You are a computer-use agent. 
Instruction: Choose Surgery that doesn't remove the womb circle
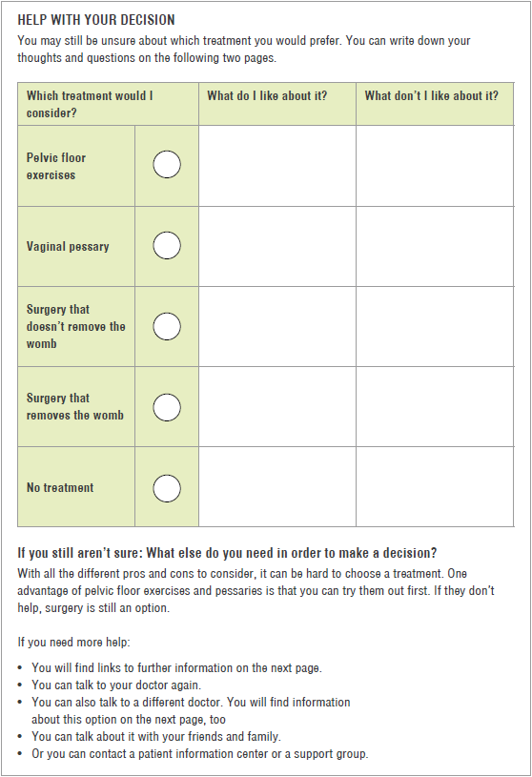[x=167, y=327]
